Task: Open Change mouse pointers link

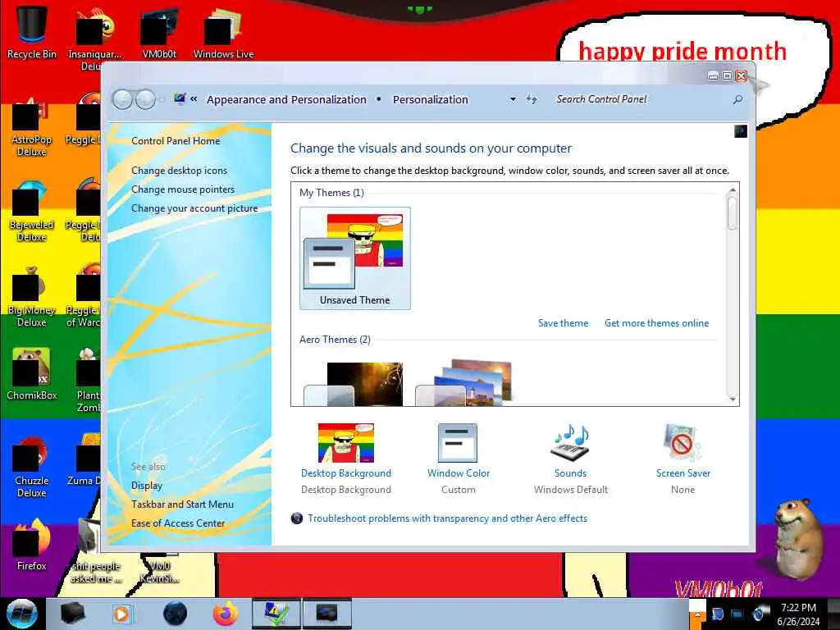Action: click(183, 189)
